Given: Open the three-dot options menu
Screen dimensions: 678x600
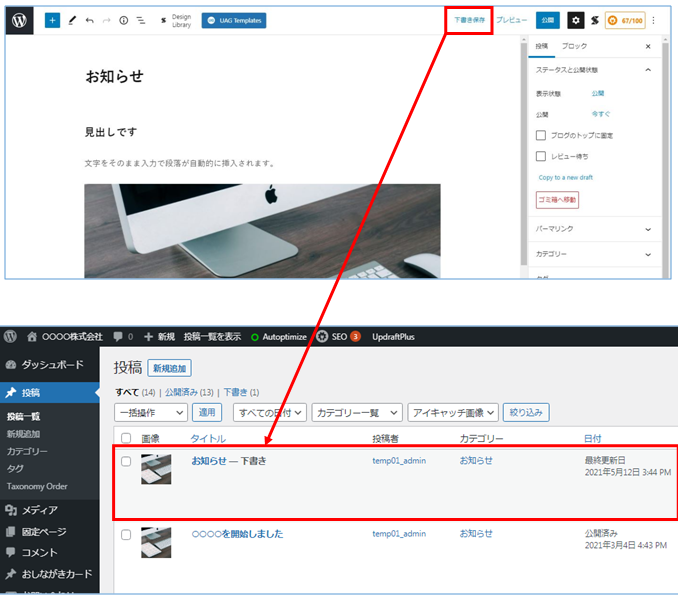Looking at the screenshot, I should coord(653,20).
